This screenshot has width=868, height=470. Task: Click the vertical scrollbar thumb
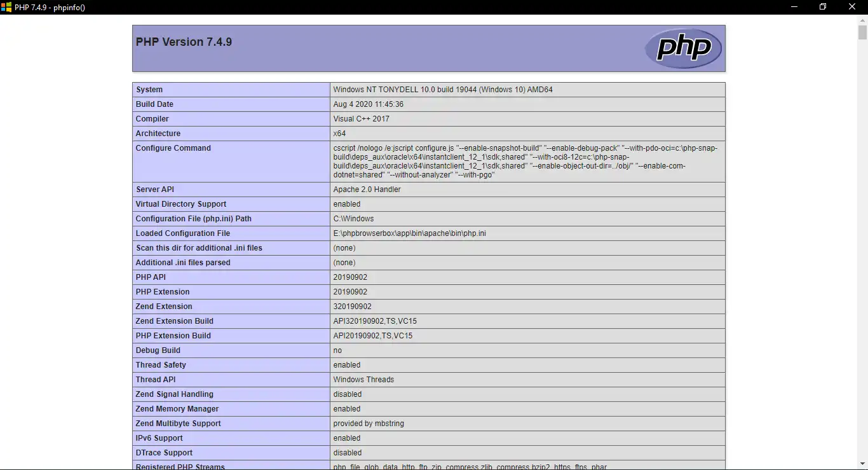click(862, 33)
